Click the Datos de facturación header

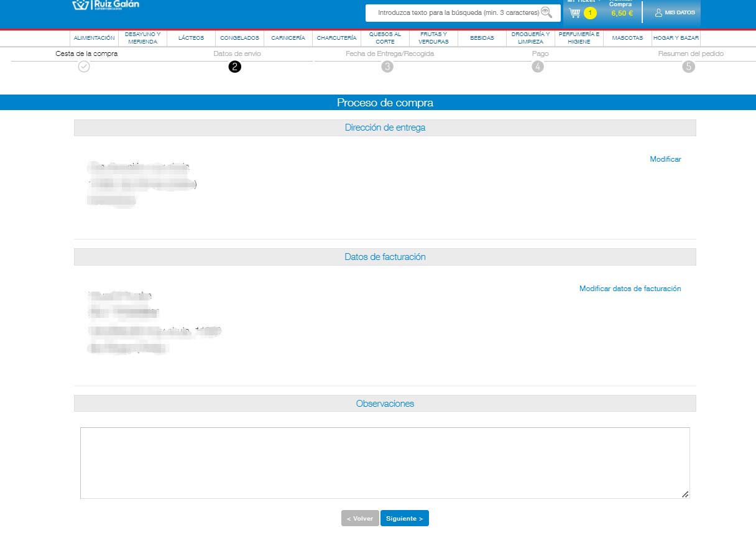(385, 257)
